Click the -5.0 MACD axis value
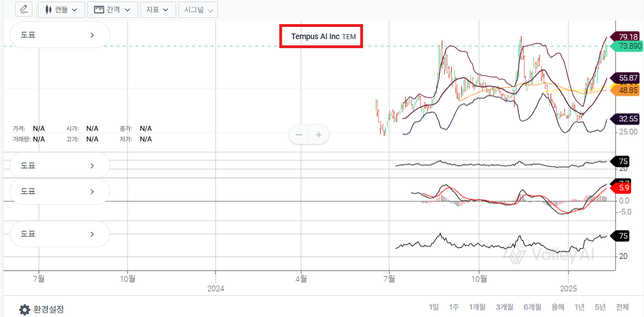Screen dimensions: 644x317 tap(624, 212)
